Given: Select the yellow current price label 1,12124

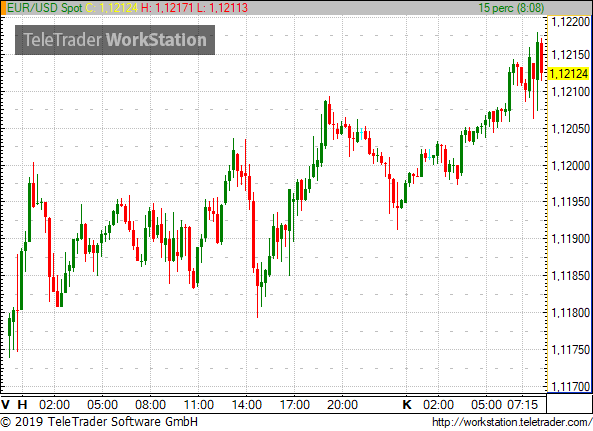Looking at the screenshot, I should pos(569,74).
